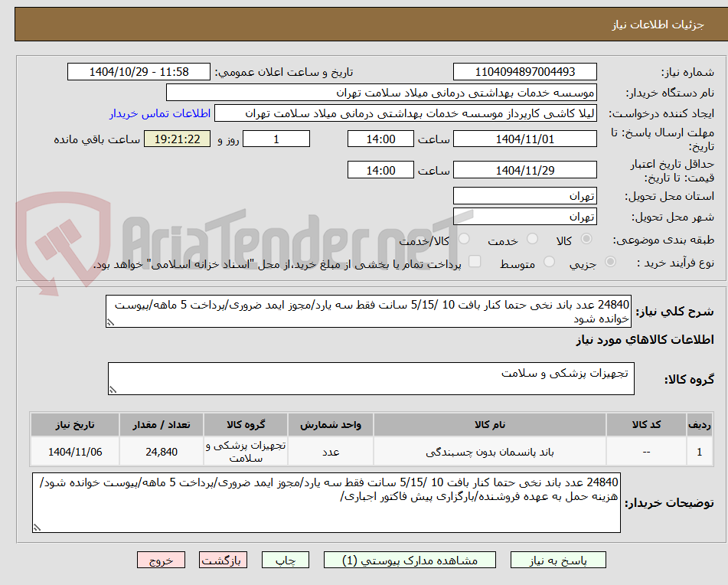Click product code cell showing --
This screenshot has width=728, height=585.
646,452
